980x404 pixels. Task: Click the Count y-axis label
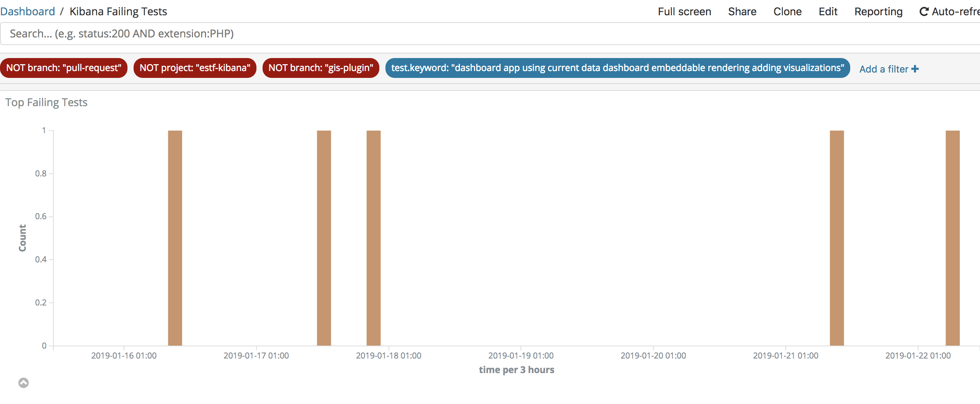[23, 238]
